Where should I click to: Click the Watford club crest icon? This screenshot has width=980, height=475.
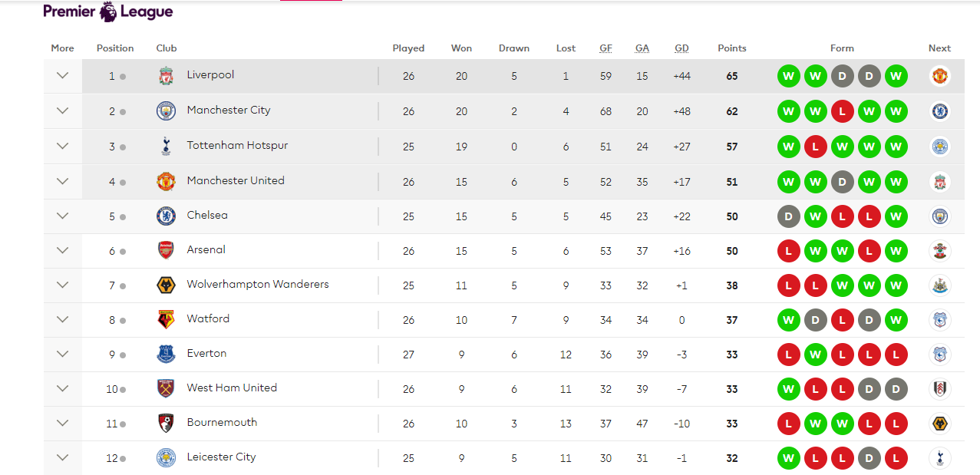pos(166,320)
